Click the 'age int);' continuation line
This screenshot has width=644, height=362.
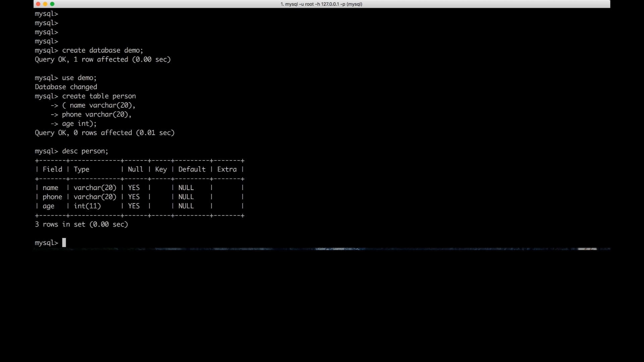[79, 124]
